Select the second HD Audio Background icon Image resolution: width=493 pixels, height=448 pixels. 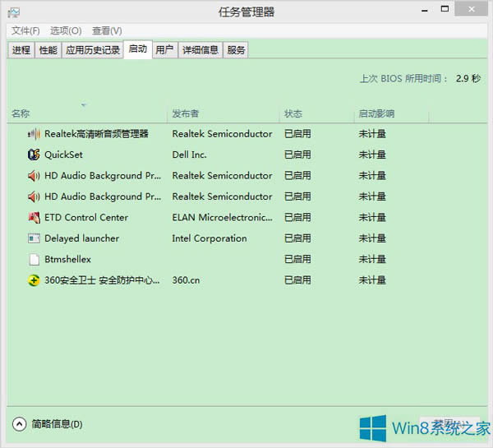pos(34,196)
